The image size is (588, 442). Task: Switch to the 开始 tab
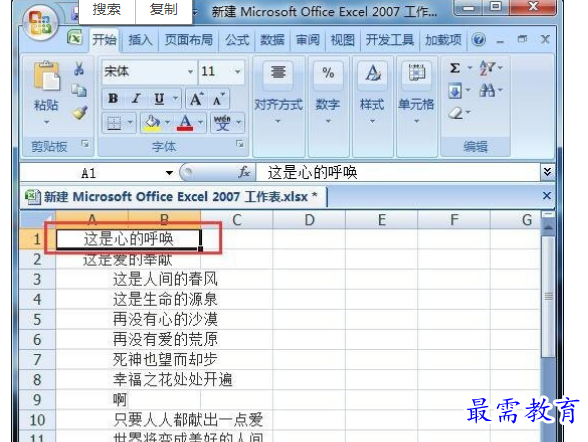point(105,40)
